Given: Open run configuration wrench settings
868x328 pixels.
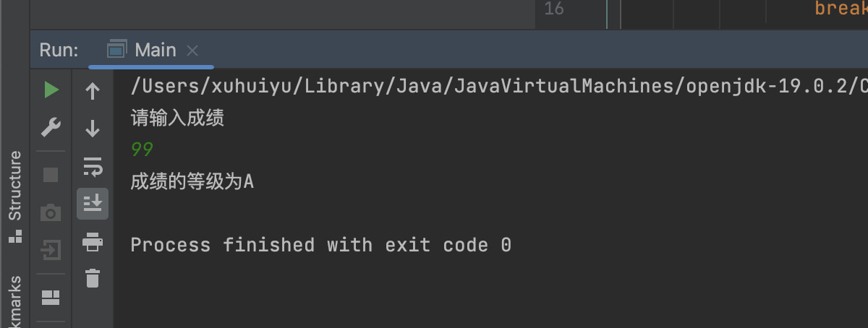Looking at the screenshot, I should pyautogui.click(x=51, y=129).
